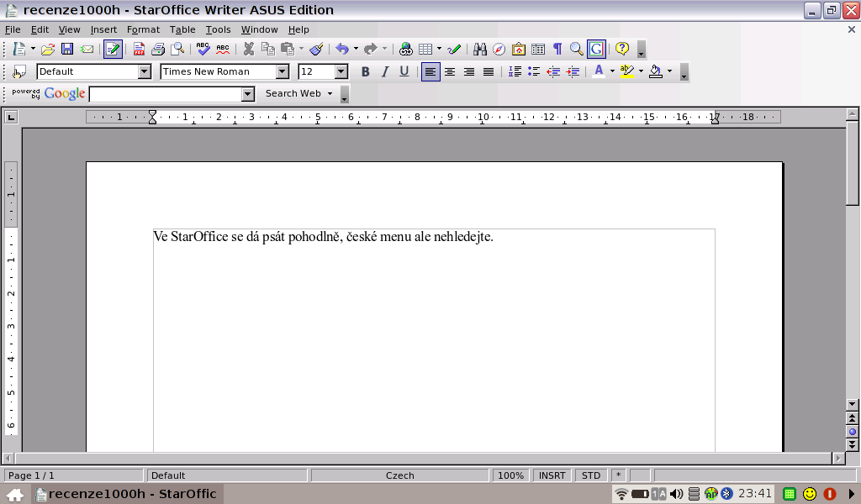The height and width of the screenshot is (504, 861).
Task: Click the INSRT mode field in status bar
Action: pos(552,475)
